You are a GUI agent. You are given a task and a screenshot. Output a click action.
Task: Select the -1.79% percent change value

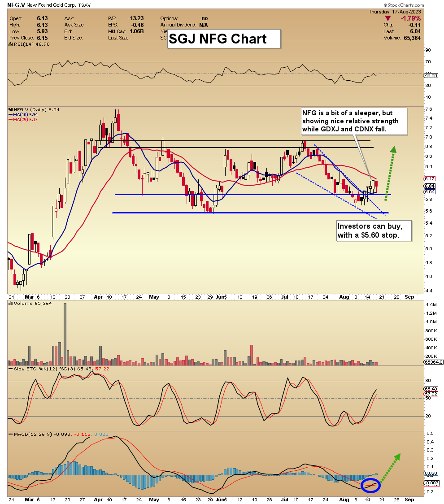[x=410, y=18]
